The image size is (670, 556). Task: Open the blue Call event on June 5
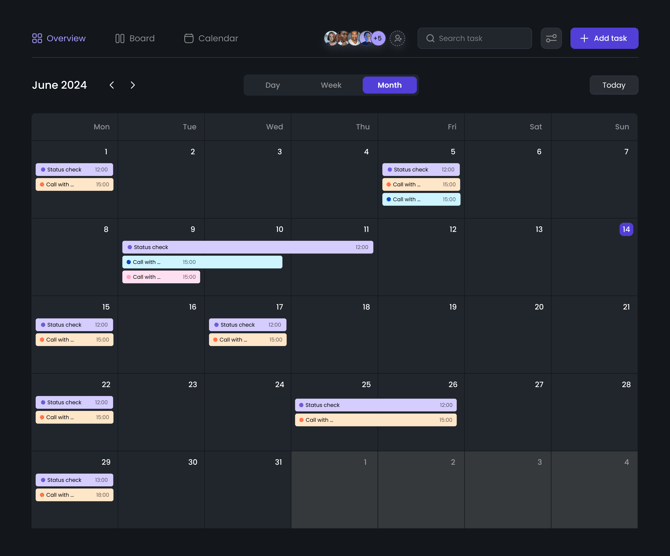click(x=421, y=199)
